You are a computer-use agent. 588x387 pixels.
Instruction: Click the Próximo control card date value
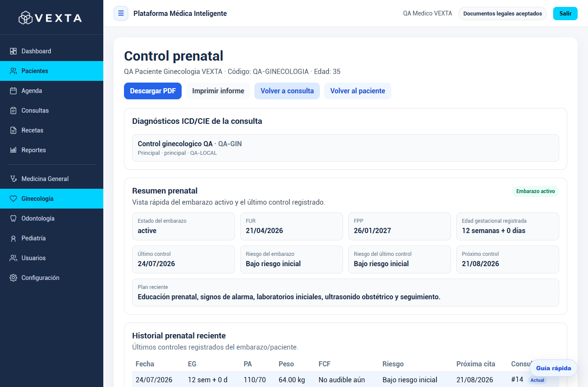tap(480, 264)
